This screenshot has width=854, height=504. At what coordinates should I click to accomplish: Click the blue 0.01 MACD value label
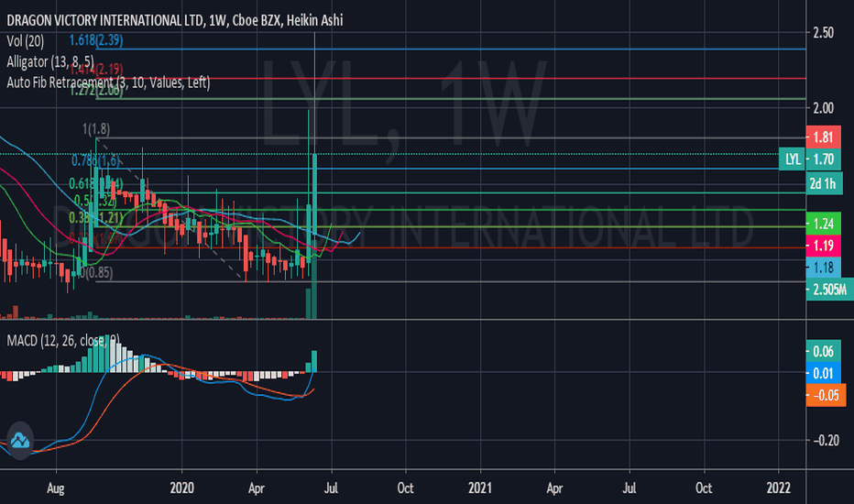[823, 373]
